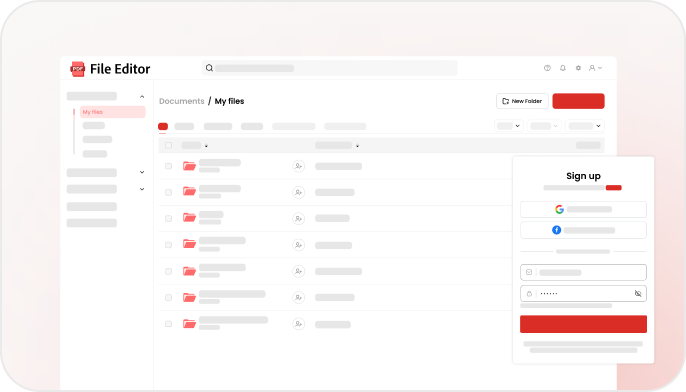Sort by the first column arrow
The width and height of the screenshot is (686, 392).
coord(206,146)
